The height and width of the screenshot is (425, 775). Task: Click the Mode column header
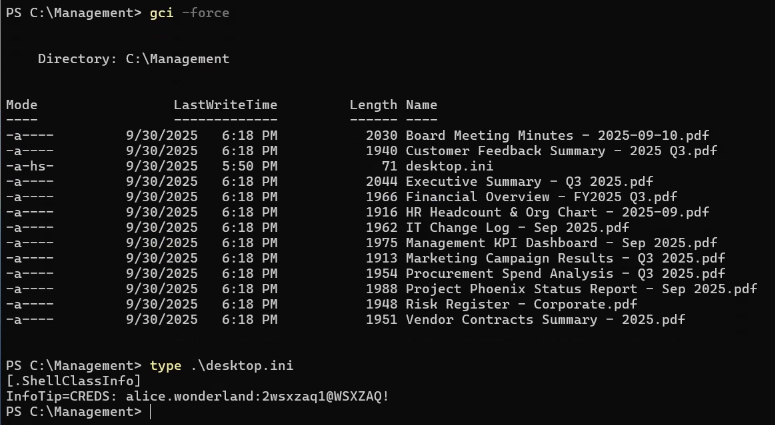coord(22,105)
